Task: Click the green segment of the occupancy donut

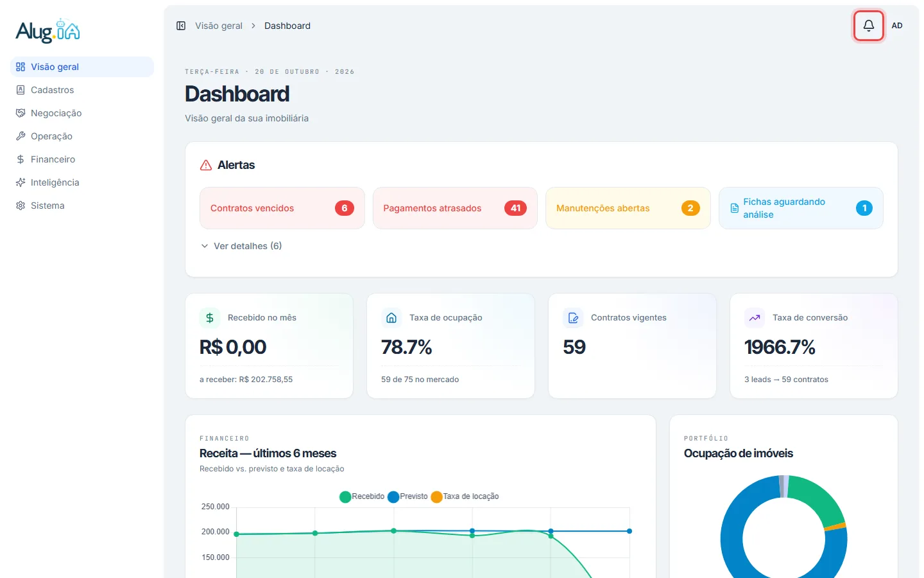Action: 818,498
